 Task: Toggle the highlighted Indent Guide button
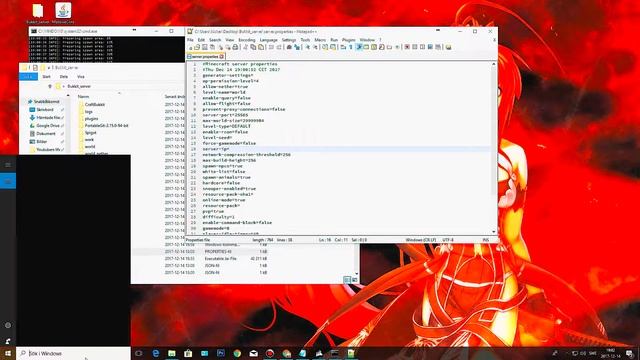[x=359, y=47]
